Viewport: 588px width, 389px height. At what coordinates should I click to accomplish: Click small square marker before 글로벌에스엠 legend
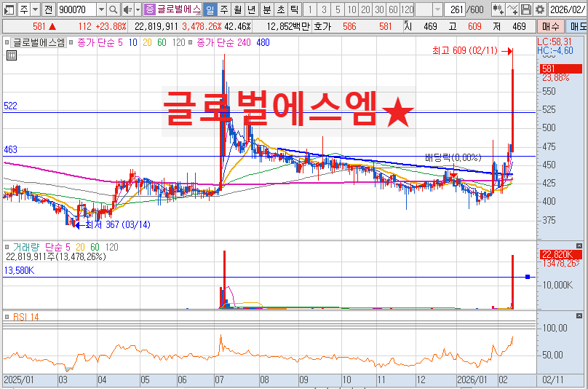[x=7, y=43]
